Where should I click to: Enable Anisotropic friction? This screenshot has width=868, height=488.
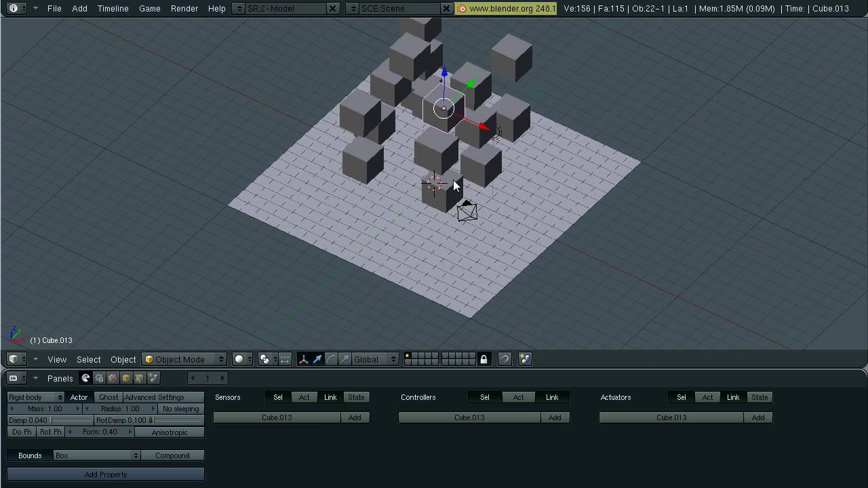(170, 432)
